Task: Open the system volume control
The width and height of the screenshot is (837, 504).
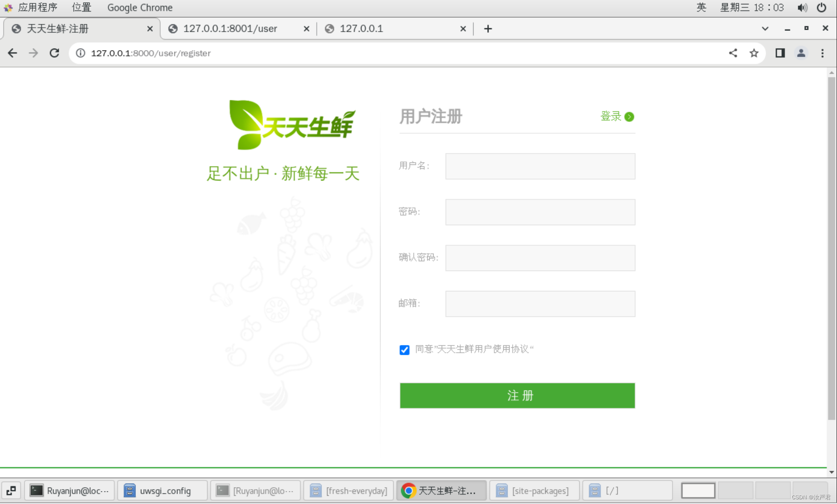Action: point(802,7)
